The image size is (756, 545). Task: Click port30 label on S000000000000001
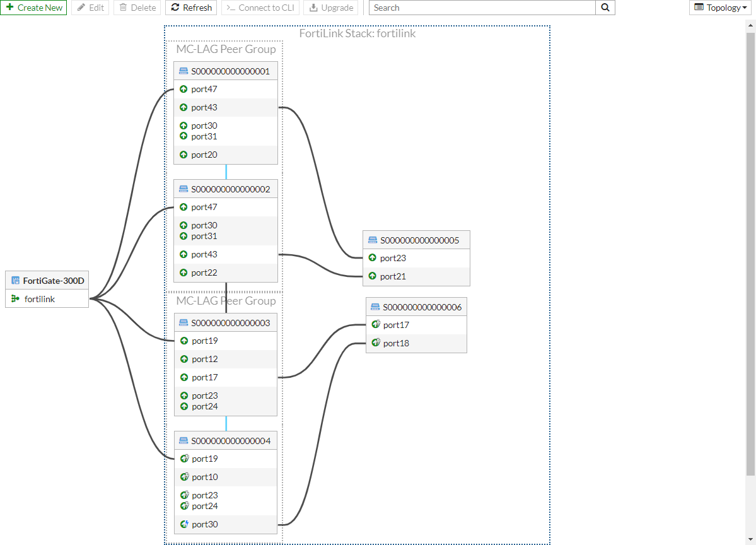[204, 126]
